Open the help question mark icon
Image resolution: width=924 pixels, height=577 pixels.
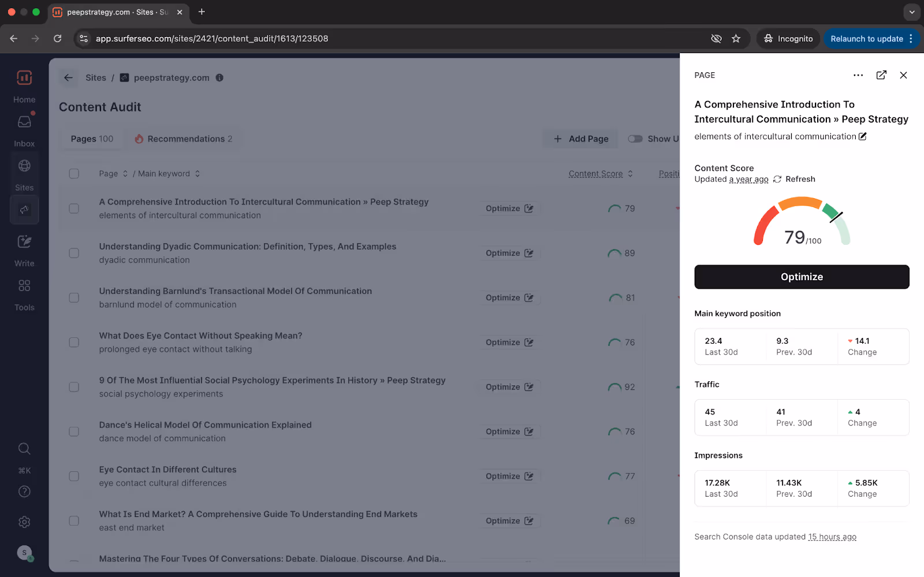(24, 492)
